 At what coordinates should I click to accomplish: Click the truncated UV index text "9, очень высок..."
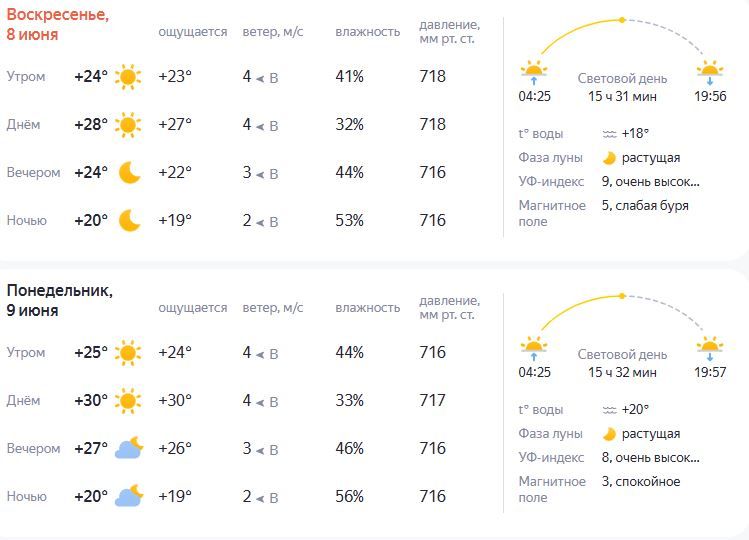(x=651, y=182)
